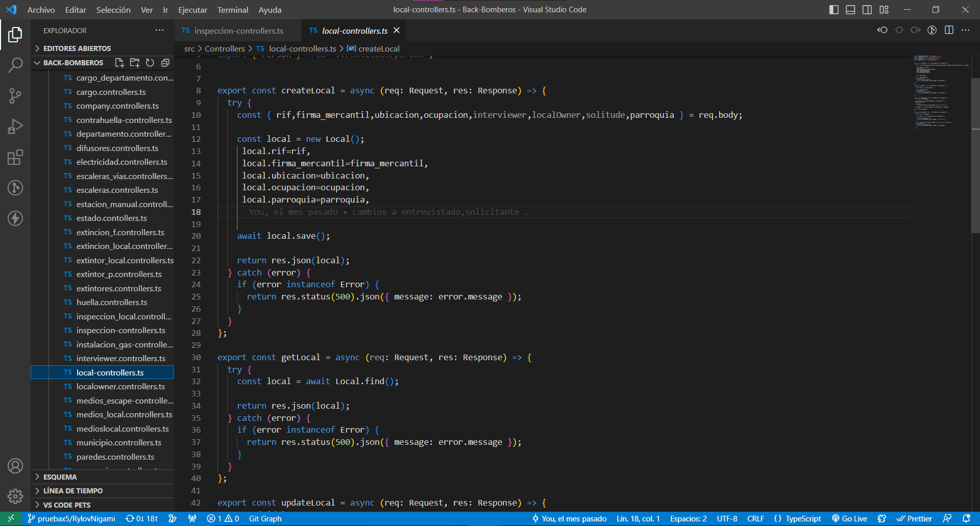Open Editar menu
This screenshot has width=980, height=526.
point(76,10)
